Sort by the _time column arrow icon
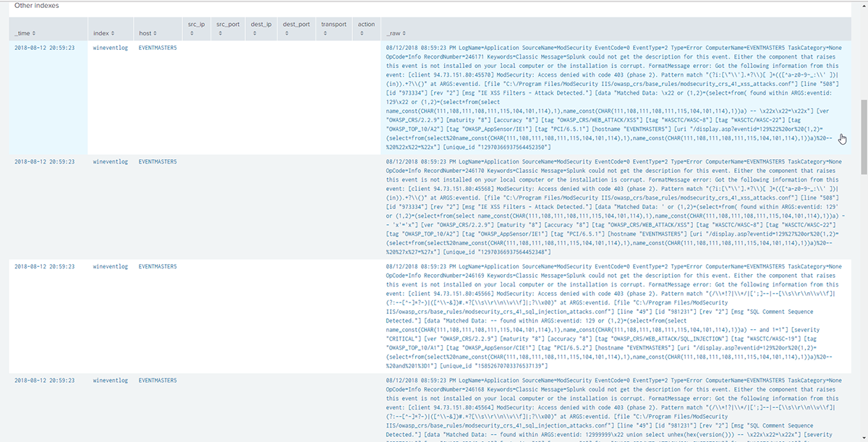 coord(34,34)
